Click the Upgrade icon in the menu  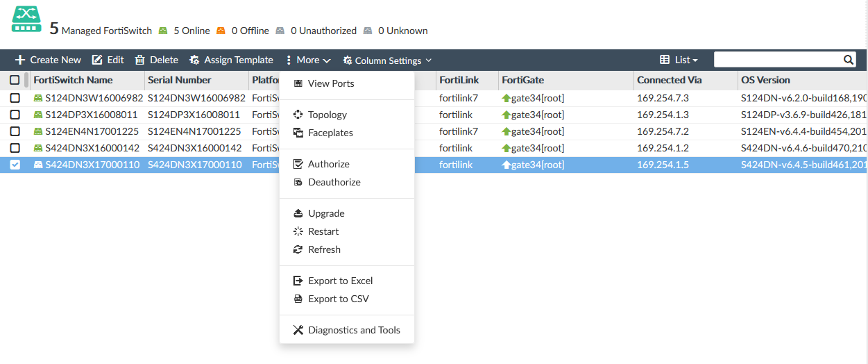(x=298, y=214)
